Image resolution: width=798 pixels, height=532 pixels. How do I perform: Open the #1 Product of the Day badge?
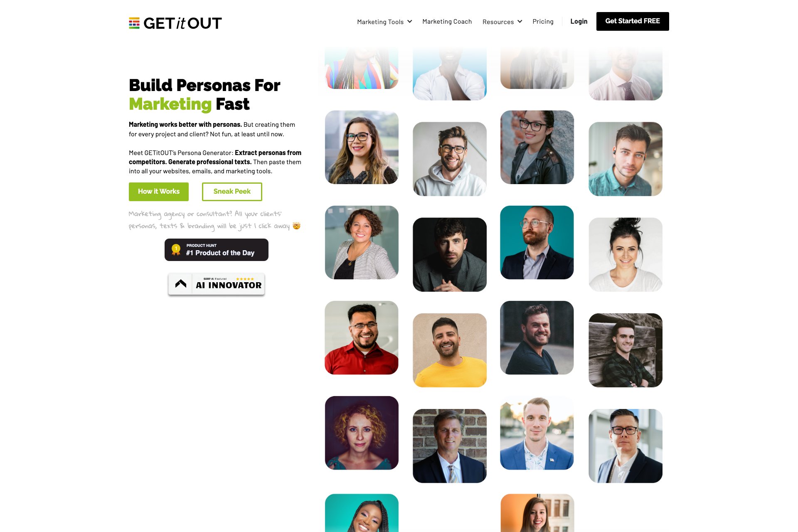click(217, 250)
